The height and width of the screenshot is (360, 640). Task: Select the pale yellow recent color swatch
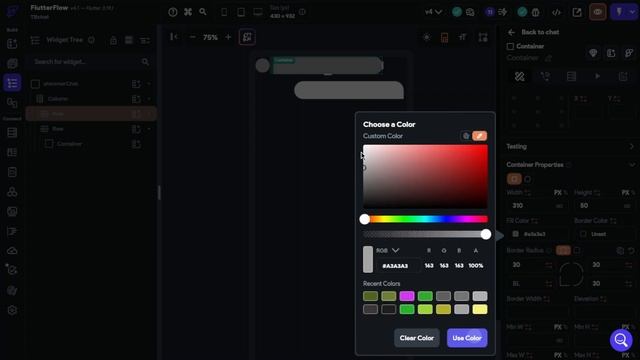[x=480, y=309]
